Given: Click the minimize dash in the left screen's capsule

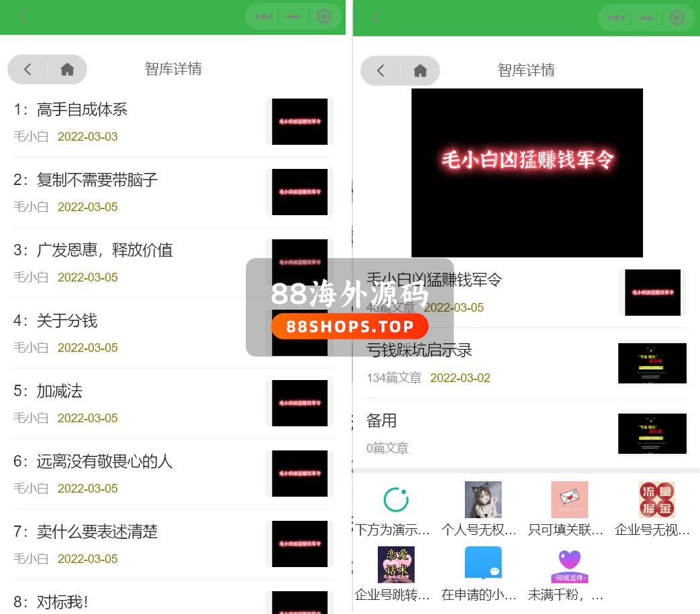Looking at the screenshot, I should (293, 17).
